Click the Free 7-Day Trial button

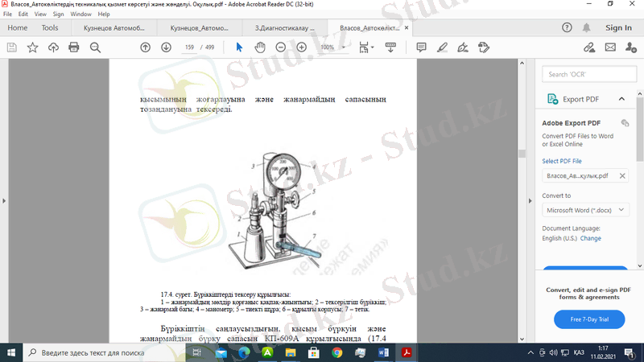[x=588, y=319]
